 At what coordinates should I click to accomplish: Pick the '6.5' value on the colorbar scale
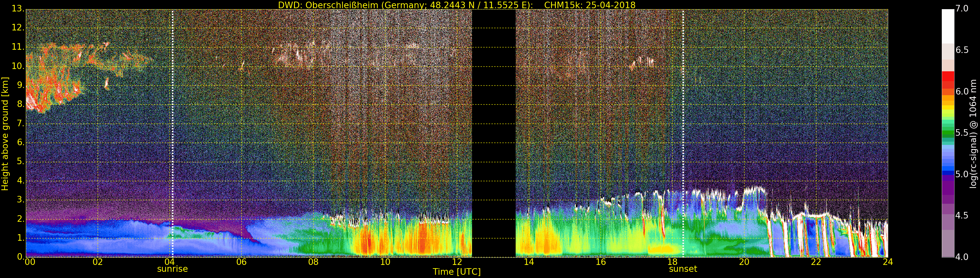click(x=962, y=50)
